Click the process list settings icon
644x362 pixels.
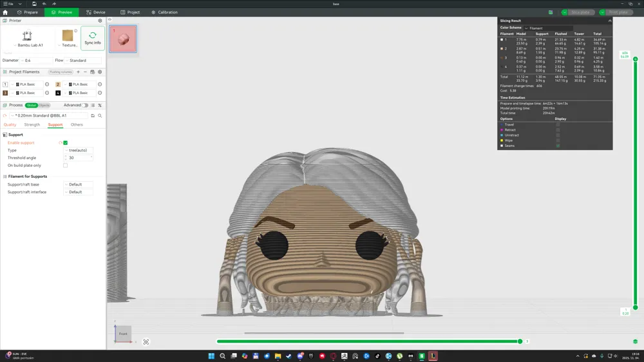point(93,105)
